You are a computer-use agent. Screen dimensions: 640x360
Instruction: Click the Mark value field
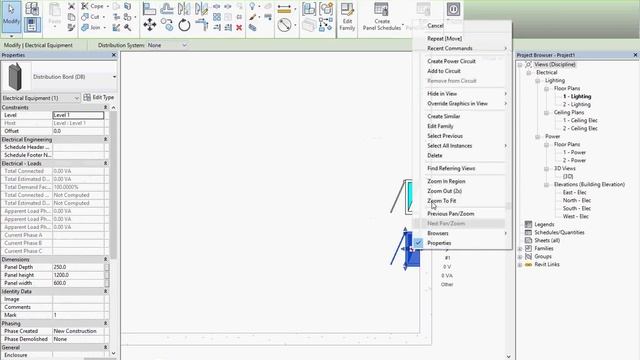point(78,315)
